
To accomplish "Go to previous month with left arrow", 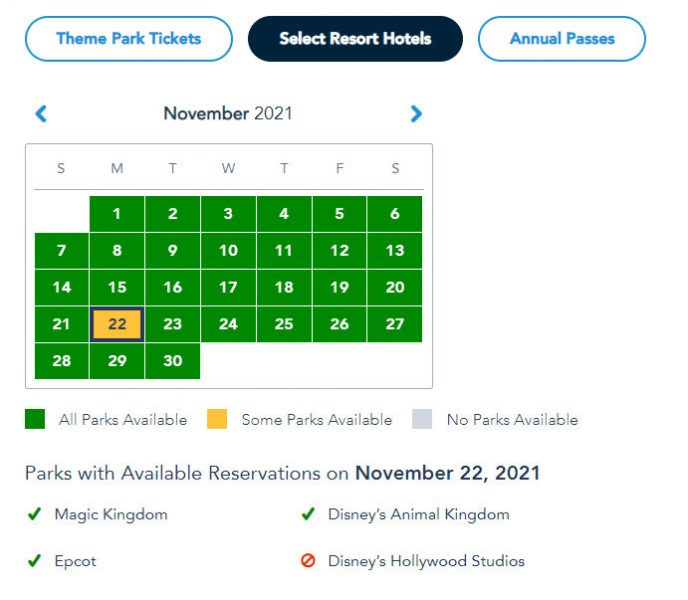I will (41, 114).
